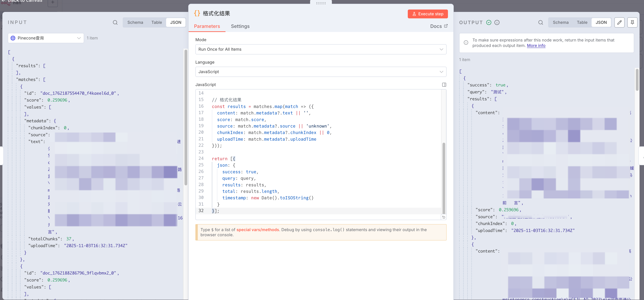Click the info icon next to OUTPUT
This screenshot has width=644, height=300.
coord(497,22)
